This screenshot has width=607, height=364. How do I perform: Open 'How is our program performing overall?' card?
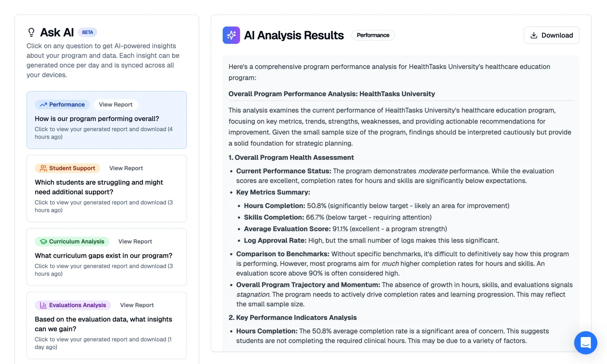tap(107, 120)
